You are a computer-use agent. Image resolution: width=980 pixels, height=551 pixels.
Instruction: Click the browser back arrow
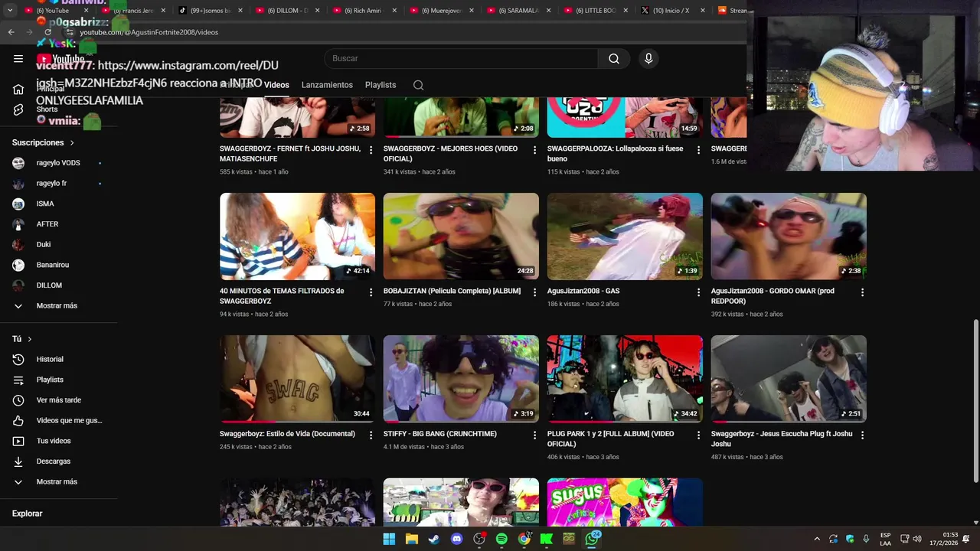(11, 32)
